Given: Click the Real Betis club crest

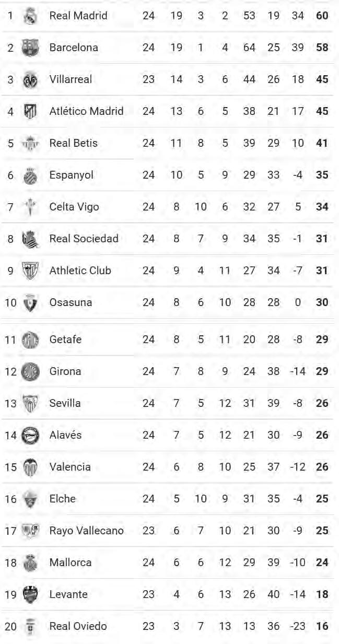Looking at the screenshot, I should pos(30,143).
